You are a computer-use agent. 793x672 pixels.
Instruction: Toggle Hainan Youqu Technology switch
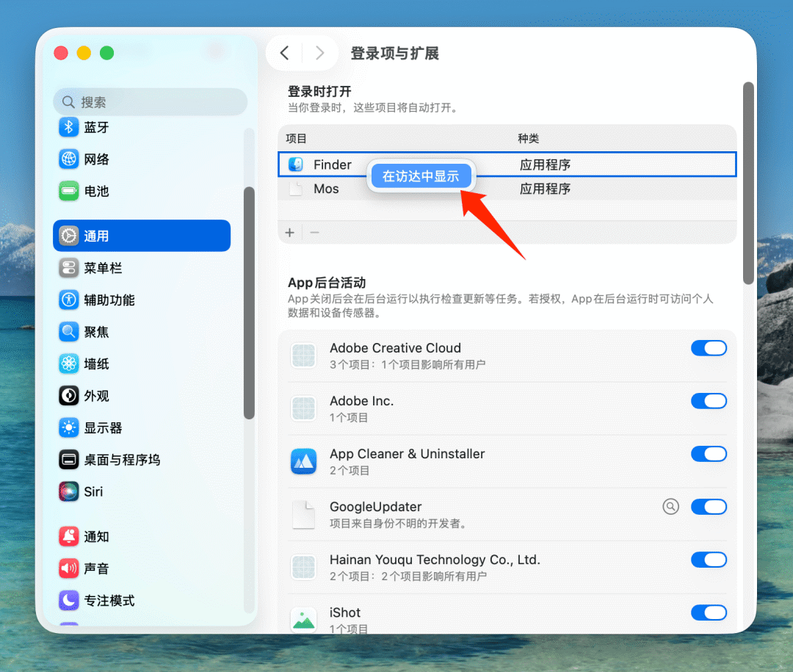pyautogui.click(x=709, y=560)
